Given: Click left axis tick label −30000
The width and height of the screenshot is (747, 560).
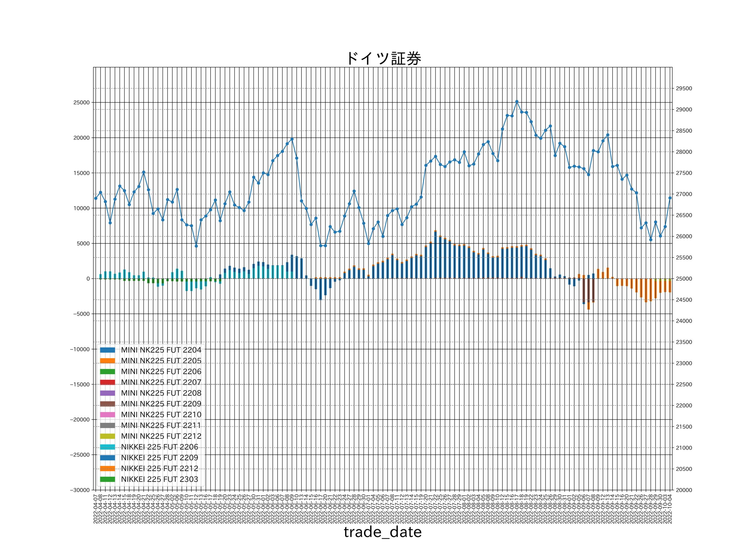Looking at the screenshot, I should click(x=80, y=490).
